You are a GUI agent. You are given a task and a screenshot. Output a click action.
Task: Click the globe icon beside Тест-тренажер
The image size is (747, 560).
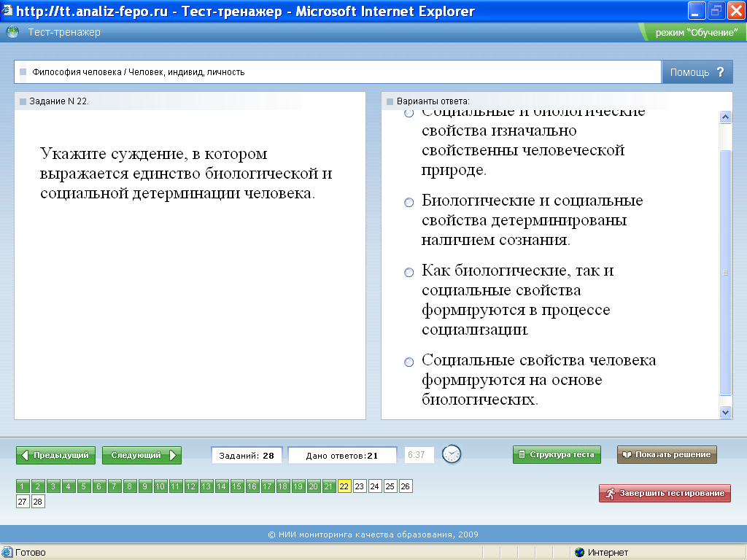pyautogui.click(x=12, y=32)
